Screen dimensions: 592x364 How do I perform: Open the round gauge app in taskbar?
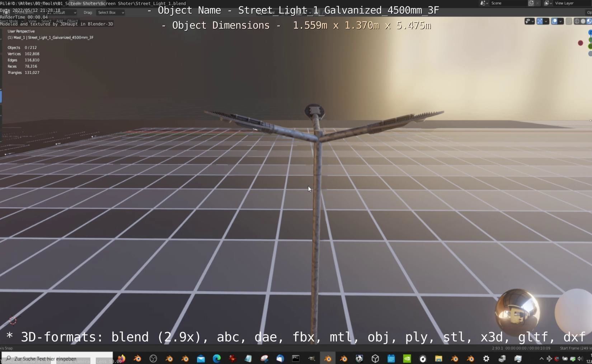423,358
